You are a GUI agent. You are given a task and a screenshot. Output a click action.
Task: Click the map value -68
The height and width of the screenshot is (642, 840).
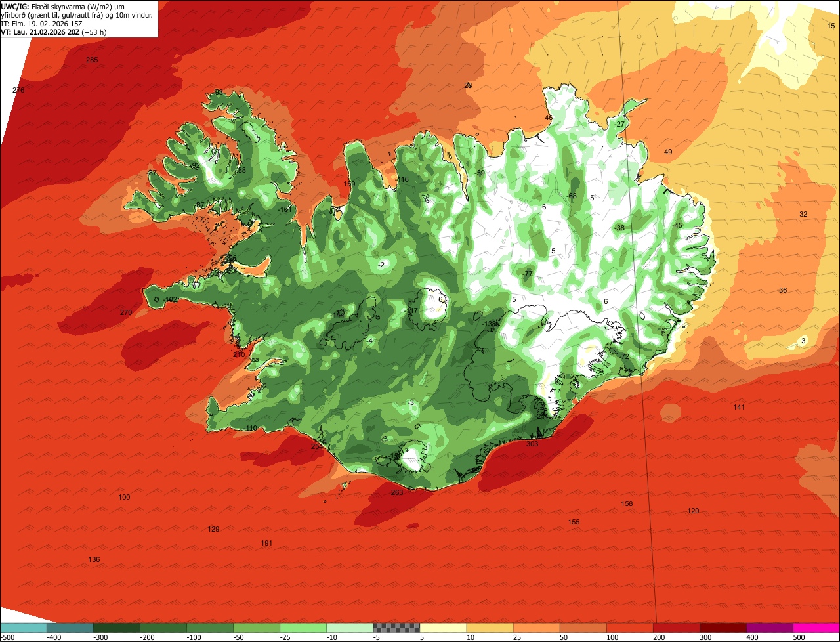tap(572, 196)
